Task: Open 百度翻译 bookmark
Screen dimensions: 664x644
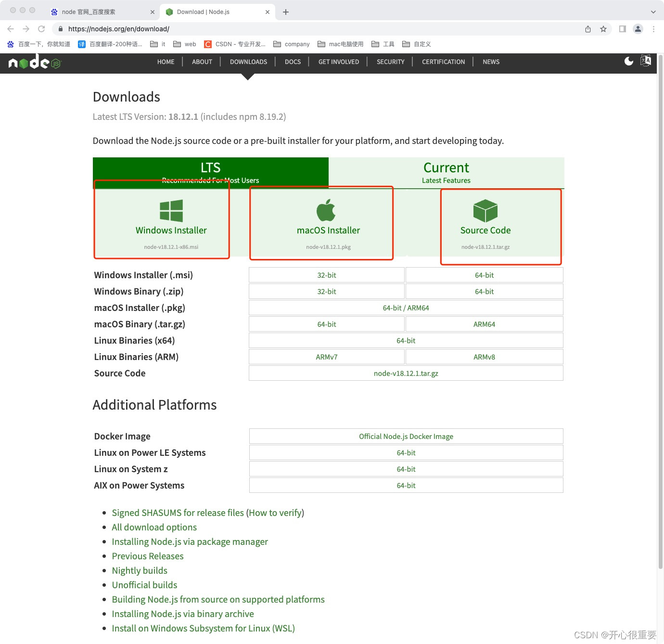Action: [x=110, y=44]
